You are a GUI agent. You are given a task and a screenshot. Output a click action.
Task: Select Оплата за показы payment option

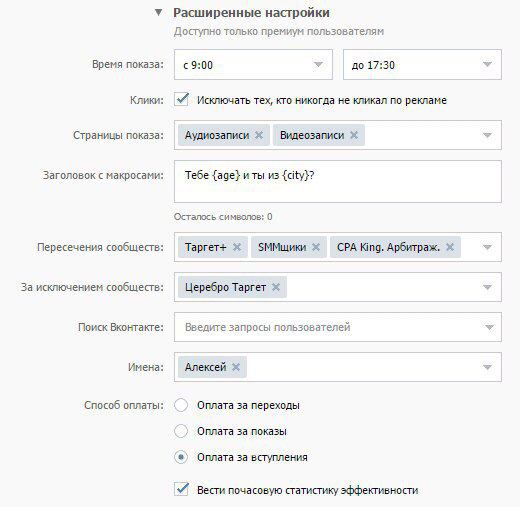[x=181, y=431]
